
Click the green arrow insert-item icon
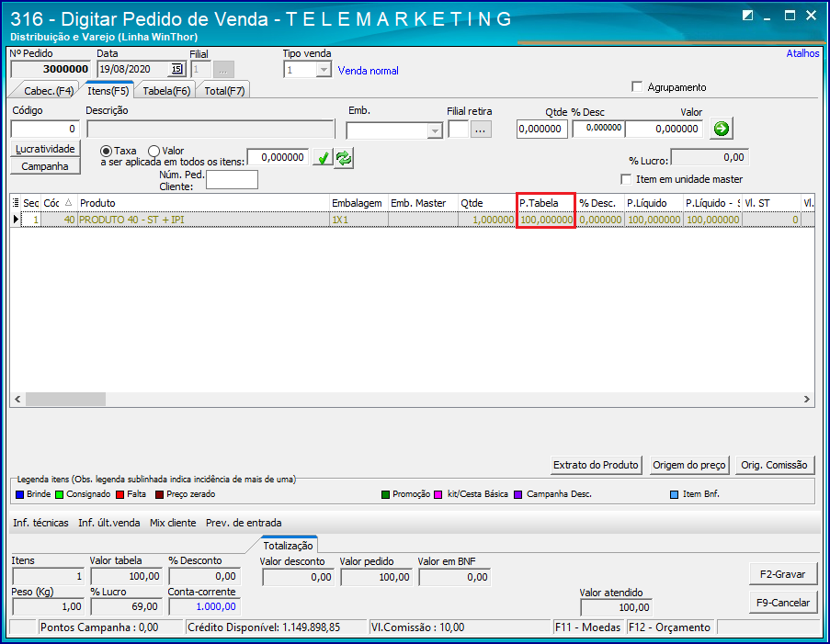[x=721, y=129]
